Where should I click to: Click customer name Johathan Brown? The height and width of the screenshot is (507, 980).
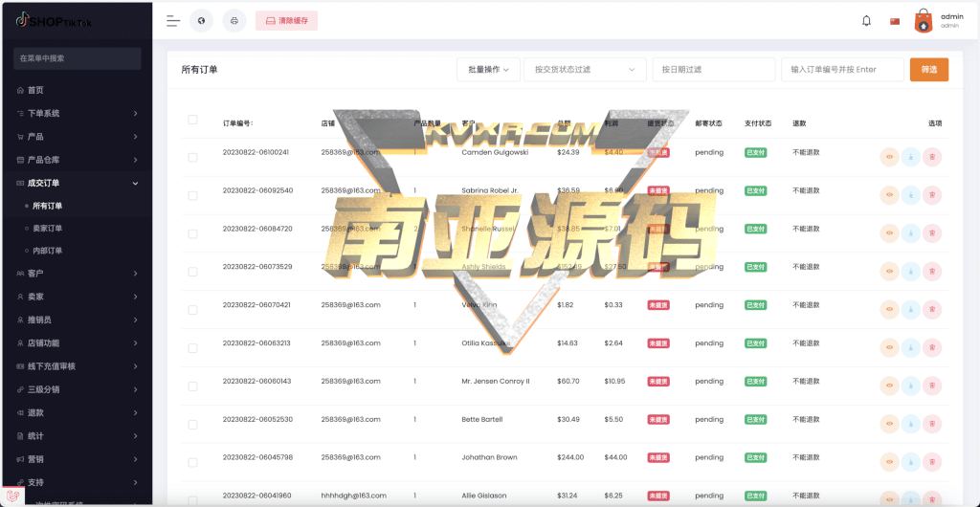pos(489,457)
